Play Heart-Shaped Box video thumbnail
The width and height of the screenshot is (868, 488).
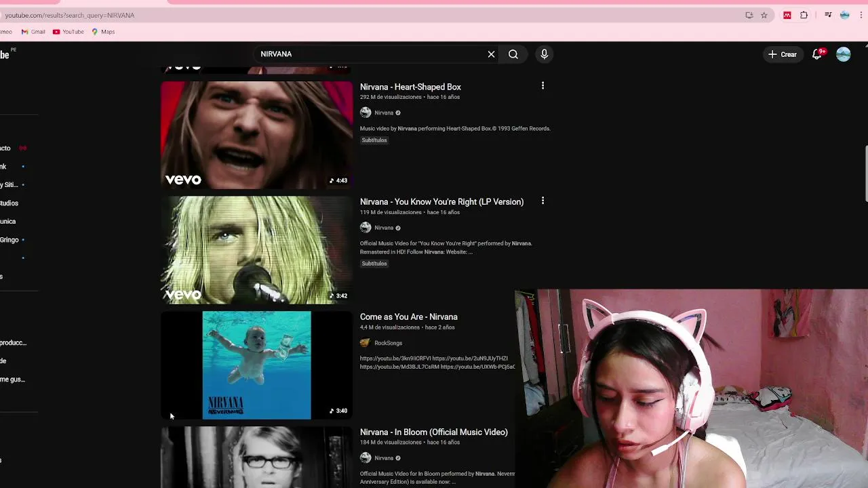pos(256,135)
